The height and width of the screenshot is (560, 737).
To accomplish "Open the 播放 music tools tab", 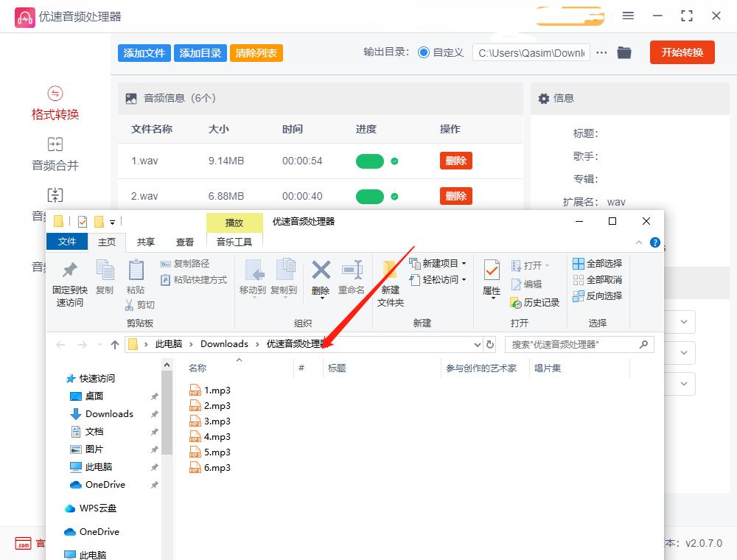I will point(234,221).
